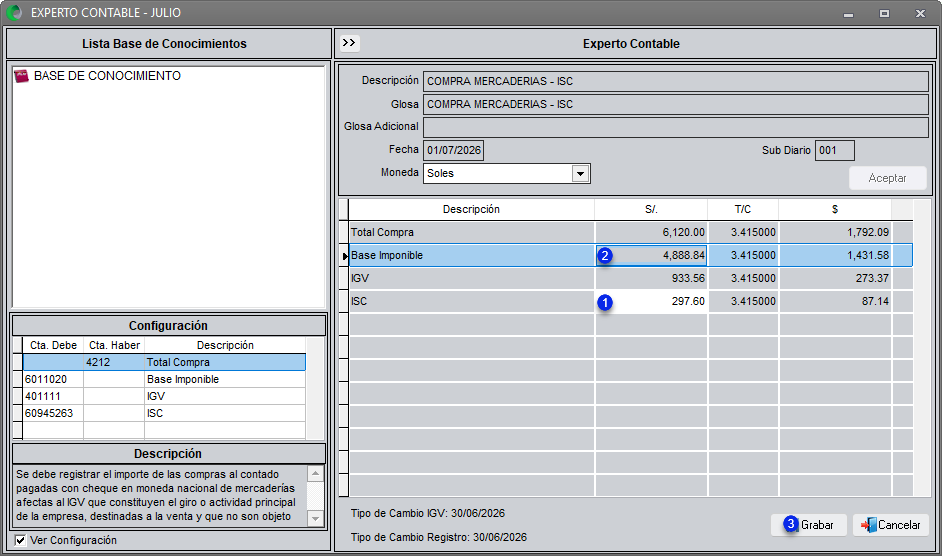
Task: Click the $ column header
Action: click(835, 209)
